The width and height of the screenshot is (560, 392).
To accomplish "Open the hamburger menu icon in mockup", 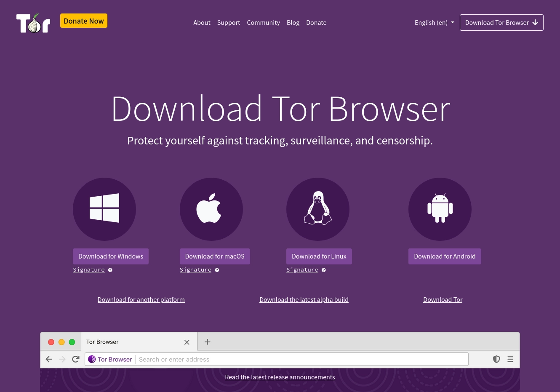I will 510,359.
